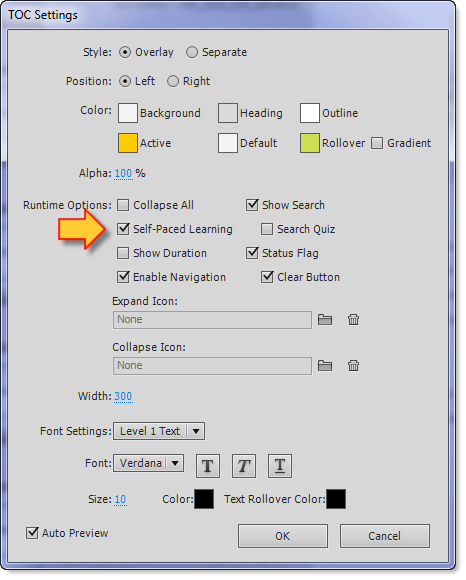
Task: Click OK to apply TOC settings
Action: click(x=283, y=536)
